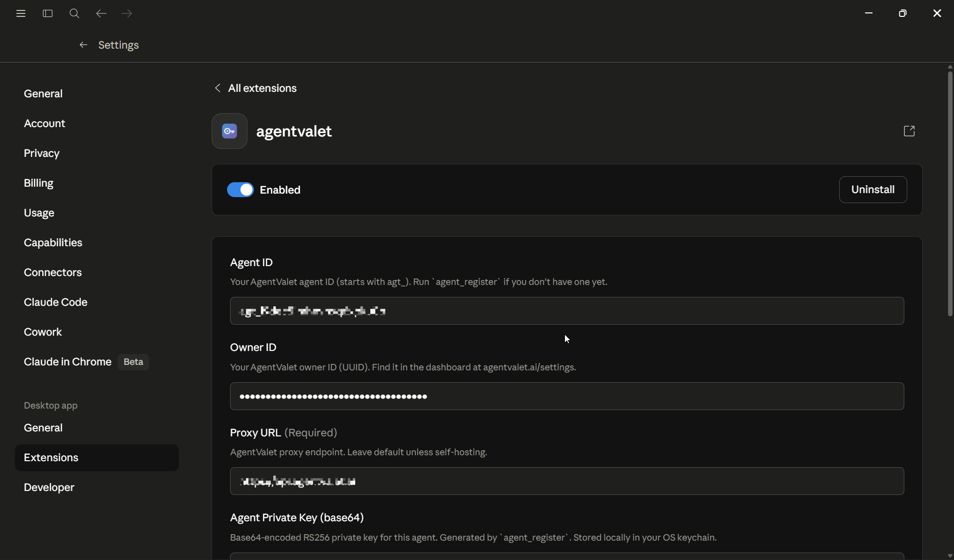
Task: Close the application window
Action: (x=937, y=13)
